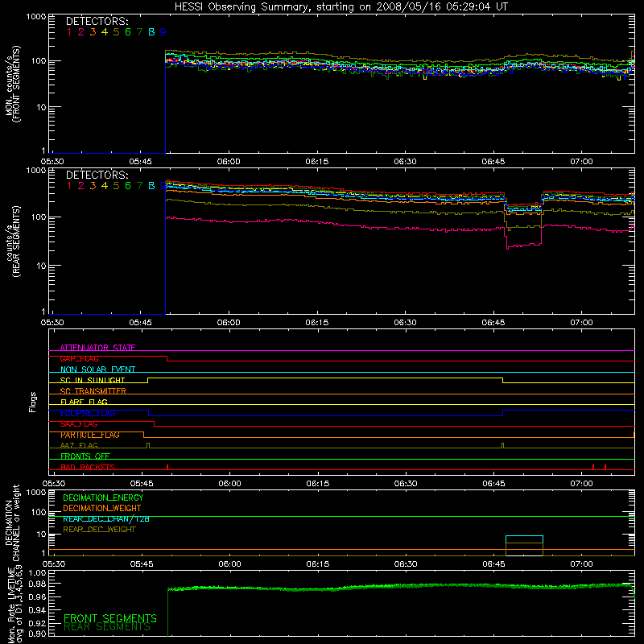Click orange detector 3 in the front segments legend
Viewport: 644px width, 644px height.
tap(93, 32)
